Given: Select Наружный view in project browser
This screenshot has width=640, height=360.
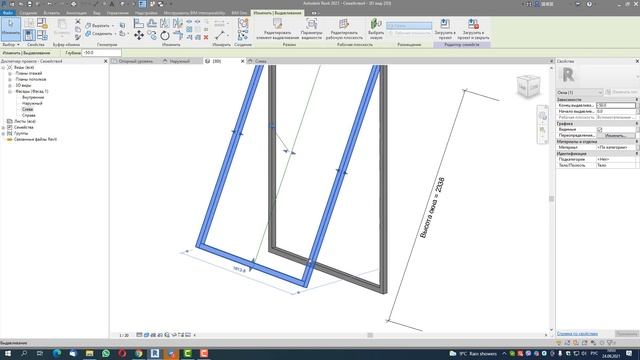Looking at the screenshot, I should coord(32,104).
